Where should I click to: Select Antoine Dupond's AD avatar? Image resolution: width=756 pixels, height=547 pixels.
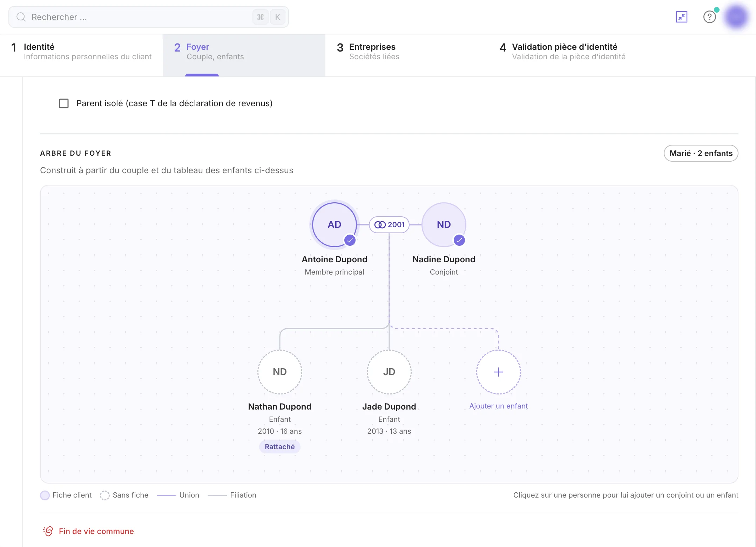334,224
